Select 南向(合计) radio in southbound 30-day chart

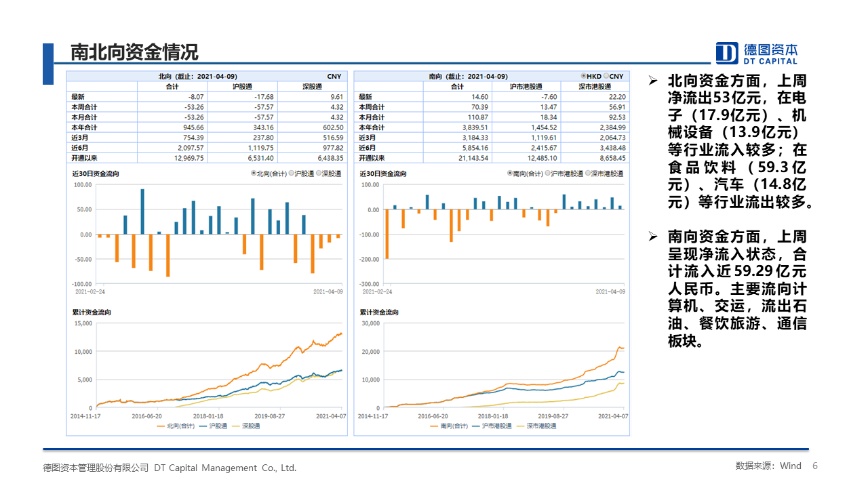pyautogui.click(x=510, y=174)
